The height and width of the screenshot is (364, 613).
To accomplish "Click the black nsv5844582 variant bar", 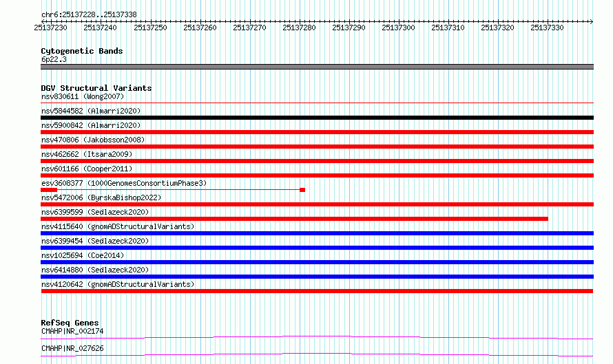I will tap(317, 118).
